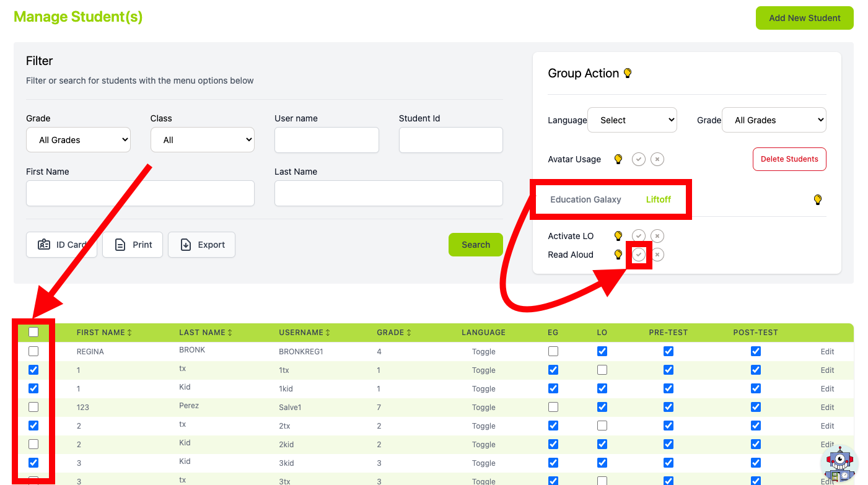The width and height of the screenshot is (868, 485).
Task: Toggle the Post-Test checkbox for 3kid
Action: click(x=756, y=463)
